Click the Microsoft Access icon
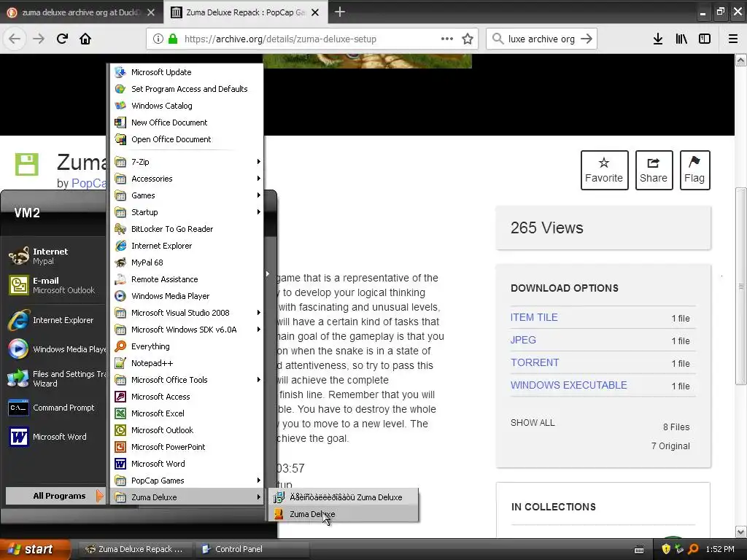Viewport: 747px width, 560px height. [120, 397]
